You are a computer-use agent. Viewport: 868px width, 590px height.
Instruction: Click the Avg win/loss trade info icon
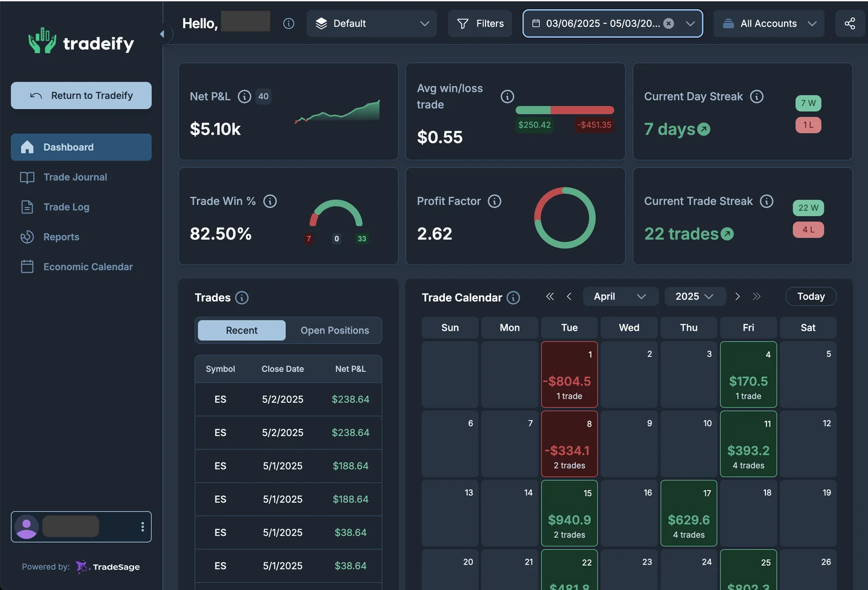click(507, 97)
